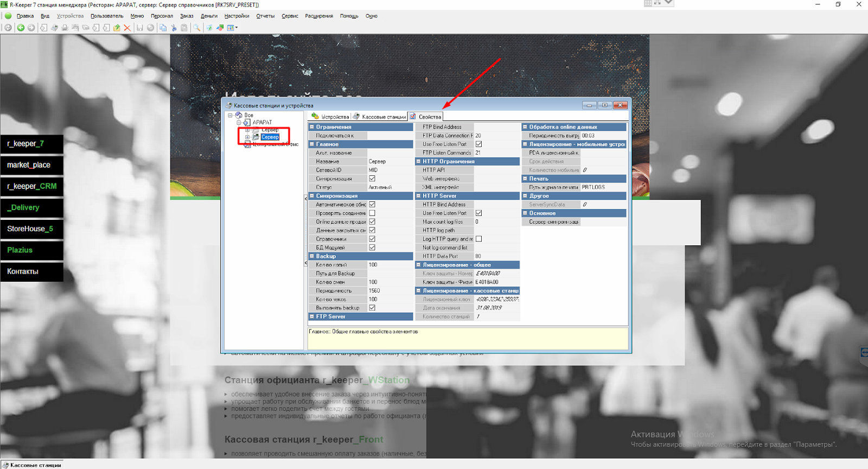868x469 pixels.
Task: Toggle FTP Use Free Listen Port checkbox
Action: [478, 144]
